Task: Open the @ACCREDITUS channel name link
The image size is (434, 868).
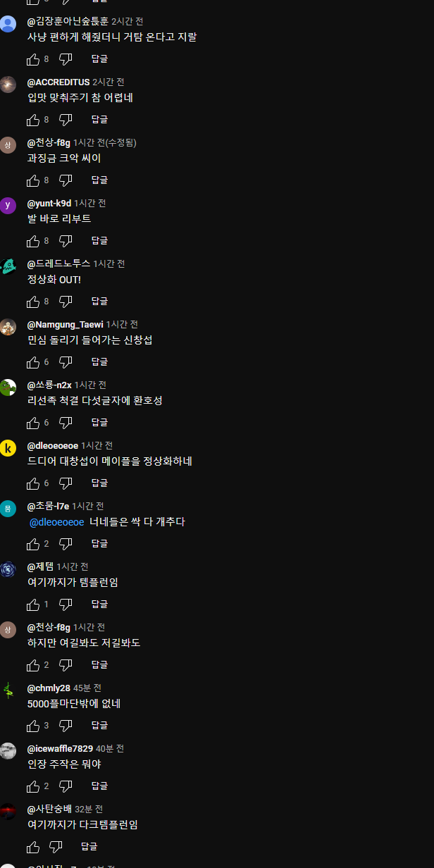Action: coord(58,82)
